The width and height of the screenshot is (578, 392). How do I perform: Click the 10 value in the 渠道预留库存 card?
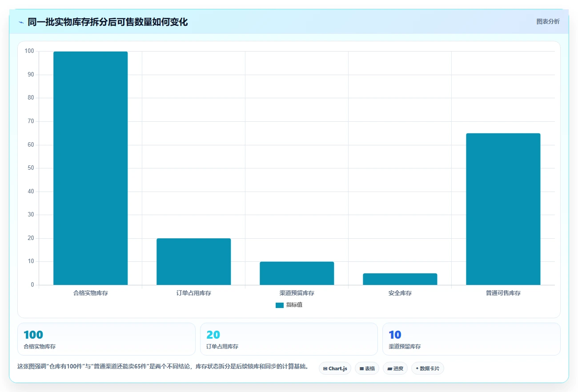point(395,335)
